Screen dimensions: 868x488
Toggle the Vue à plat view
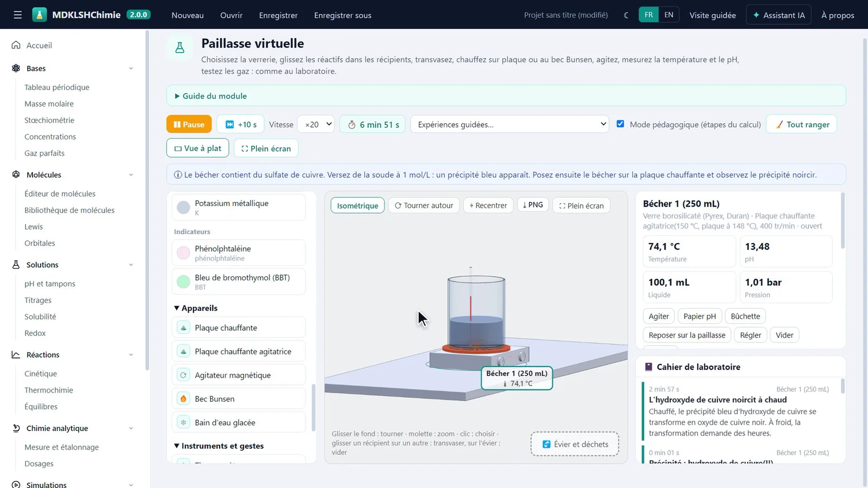[197, 148]
